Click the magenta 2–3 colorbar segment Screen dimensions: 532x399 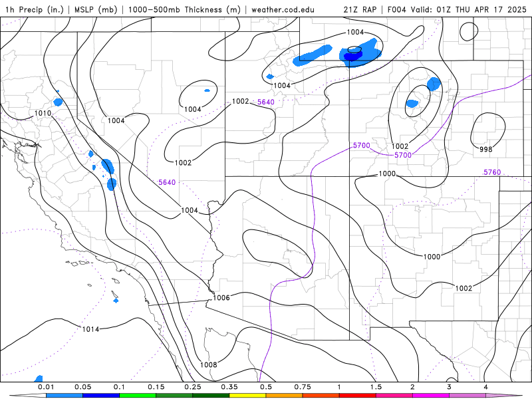pos(431,396)
